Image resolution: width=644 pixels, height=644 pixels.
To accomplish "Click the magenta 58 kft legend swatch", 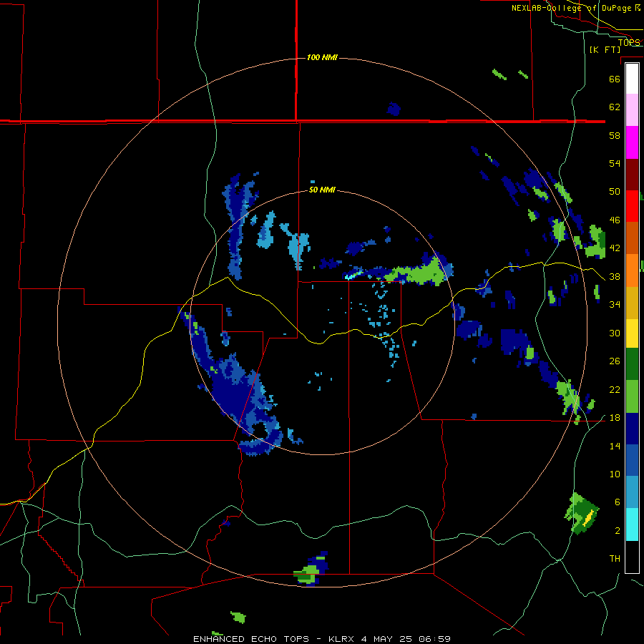I will (632, 142).
